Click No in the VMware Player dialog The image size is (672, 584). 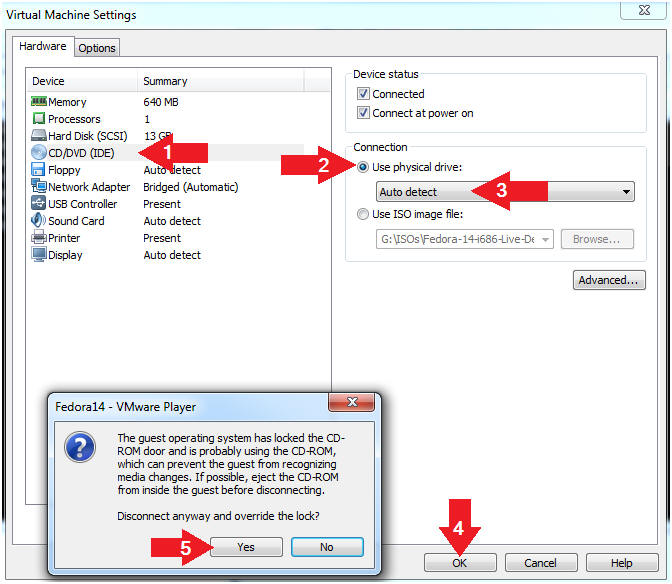[x=327, y=547]
